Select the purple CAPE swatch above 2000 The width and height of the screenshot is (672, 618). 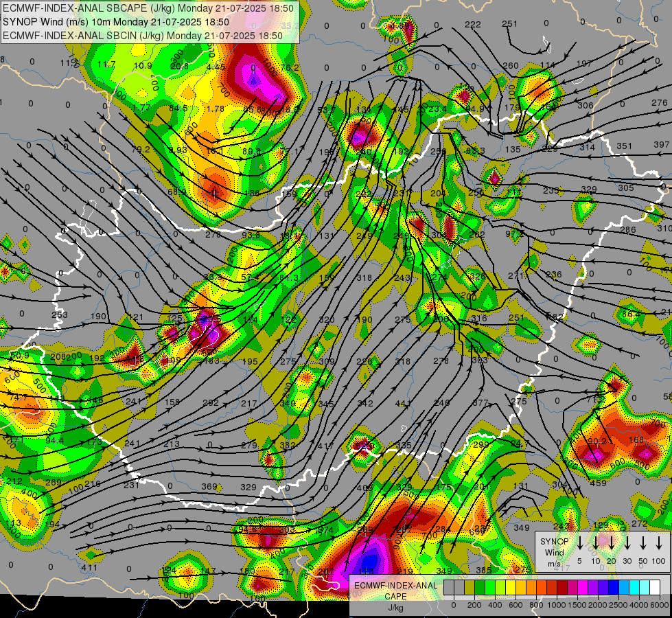[x=593, y=588]
